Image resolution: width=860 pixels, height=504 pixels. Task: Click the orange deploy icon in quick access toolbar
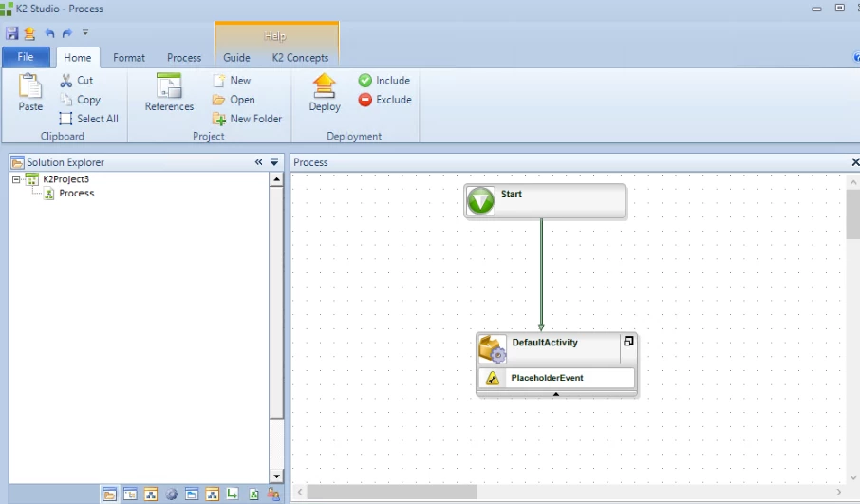coord(29,33)
